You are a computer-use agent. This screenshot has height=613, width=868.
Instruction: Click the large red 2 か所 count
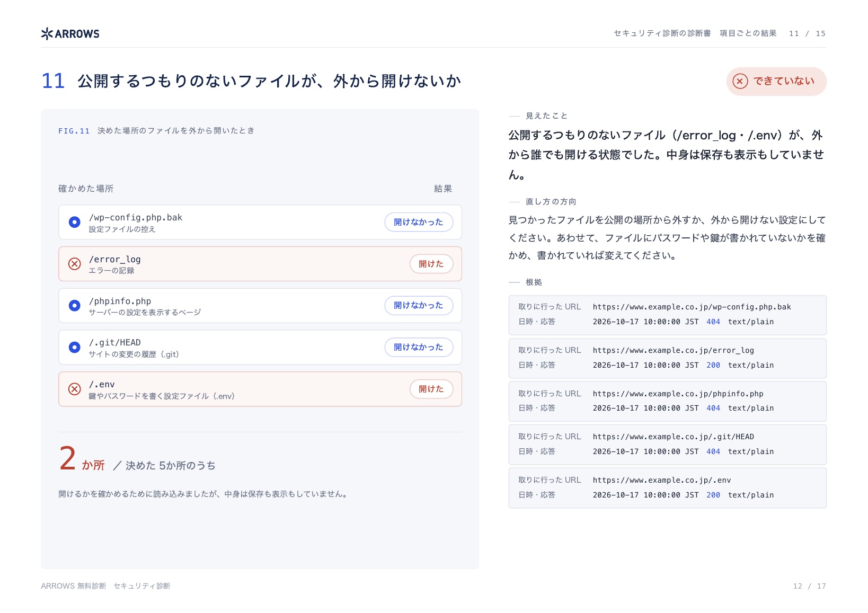click(82, 459)
